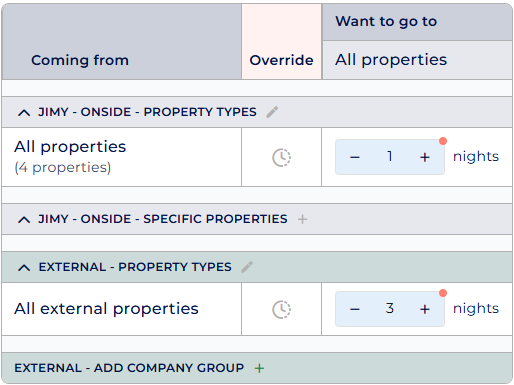Click nights value field showing 3
Viewport: 514px width, 385px height.
point(390,309)
